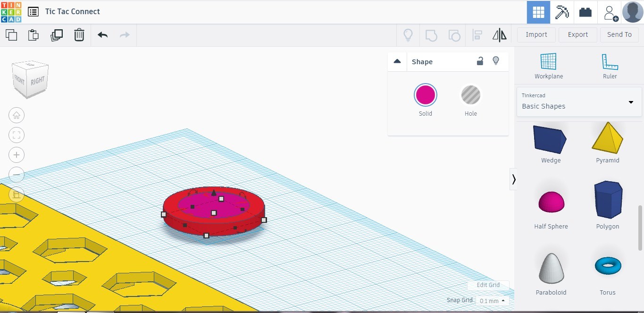Paste from the clipboard

tap(33, 35)
